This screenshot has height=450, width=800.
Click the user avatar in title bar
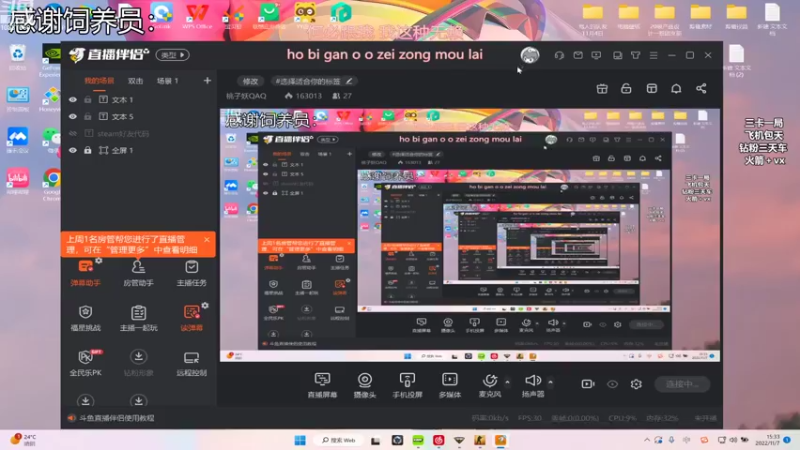530,55
